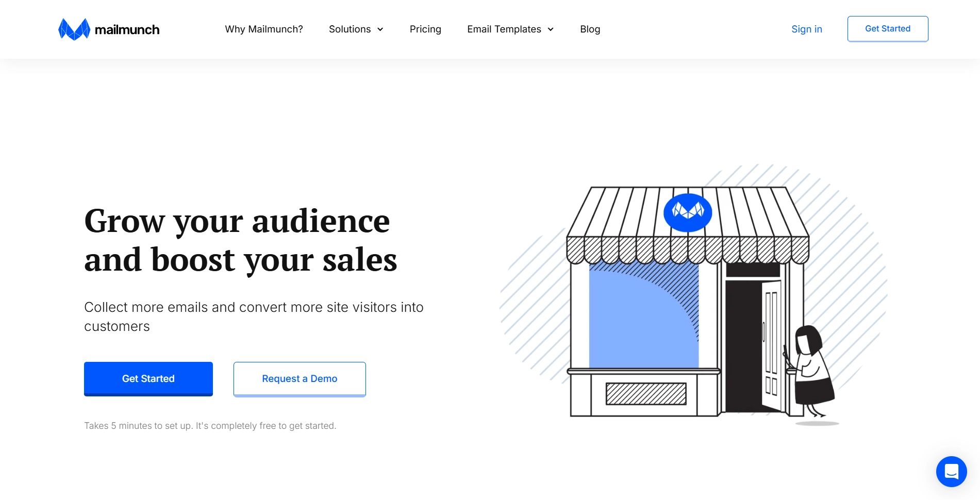Click the Mailmunch logo icon
Image resolution: width=980 pixels, height=500 pixels.
[74, 29]
